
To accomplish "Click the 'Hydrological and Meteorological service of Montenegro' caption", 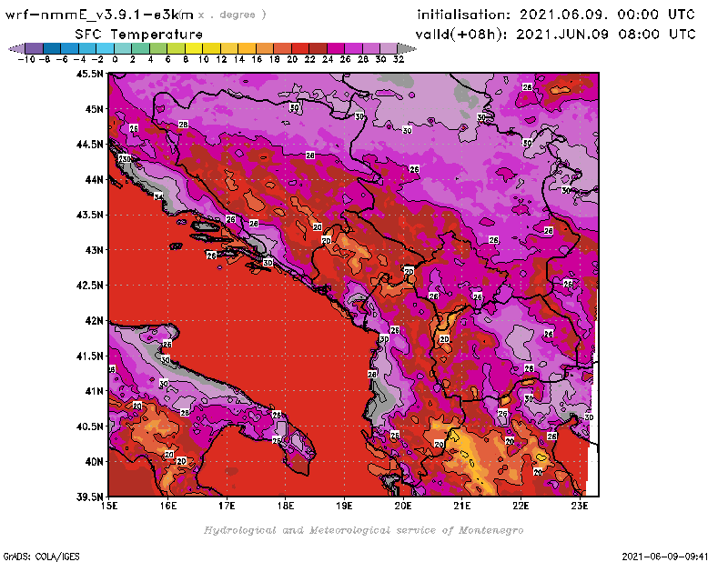I will click(x=363, y=530).
